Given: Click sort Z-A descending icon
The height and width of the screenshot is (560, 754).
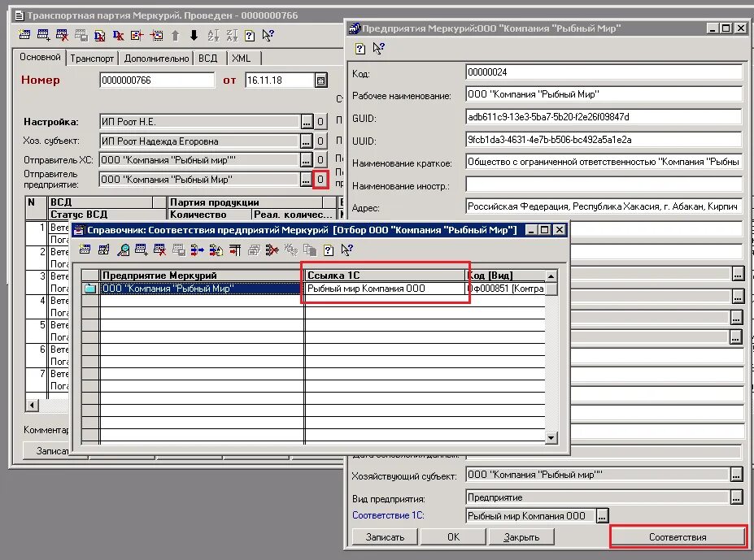Looking at the screenshot, I should pyautogui.click(x=232, y=35).
